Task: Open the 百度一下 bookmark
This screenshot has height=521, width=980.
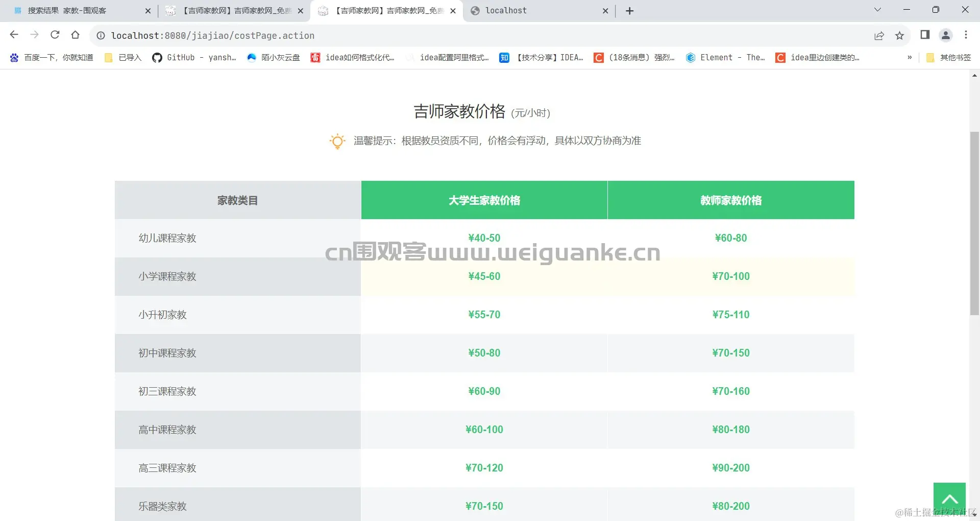Action: coord(52,57)
